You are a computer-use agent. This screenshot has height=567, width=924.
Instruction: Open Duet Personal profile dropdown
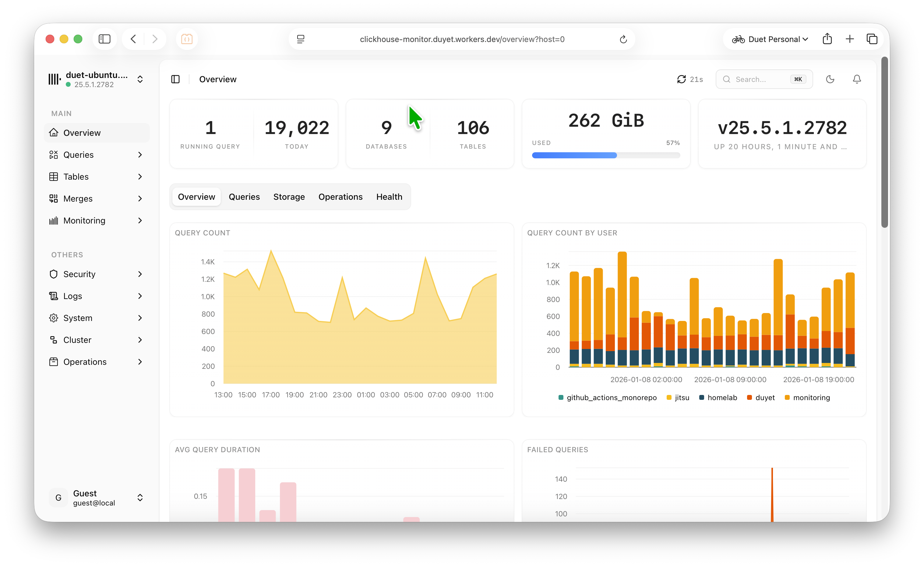click(x=770, y=39)
